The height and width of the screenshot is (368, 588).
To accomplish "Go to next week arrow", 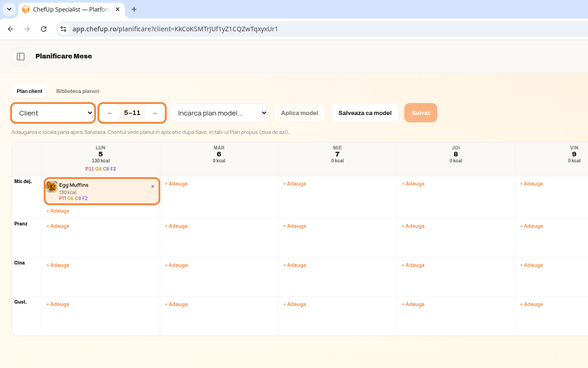I will click(x=155, y=113).
